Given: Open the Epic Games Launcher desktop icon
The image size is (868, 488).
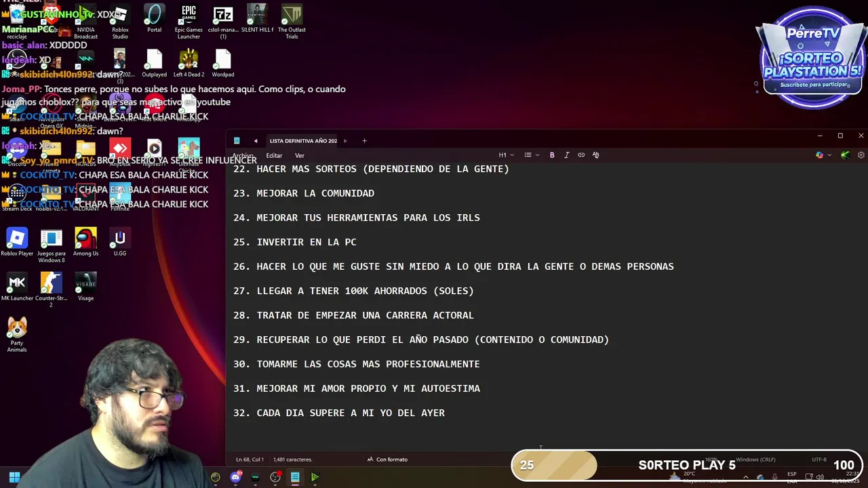Looking at the screenshot, I should (189, 22).
